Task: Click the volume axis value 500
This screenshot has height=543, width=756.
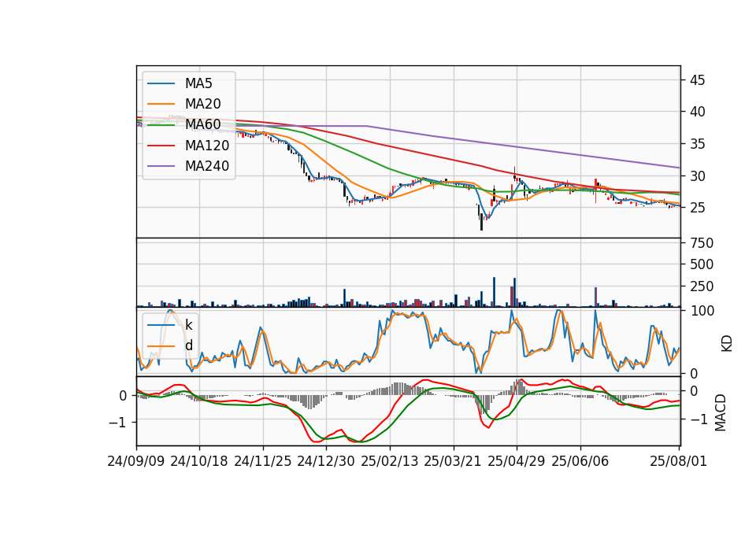Action: coord(702,264)
